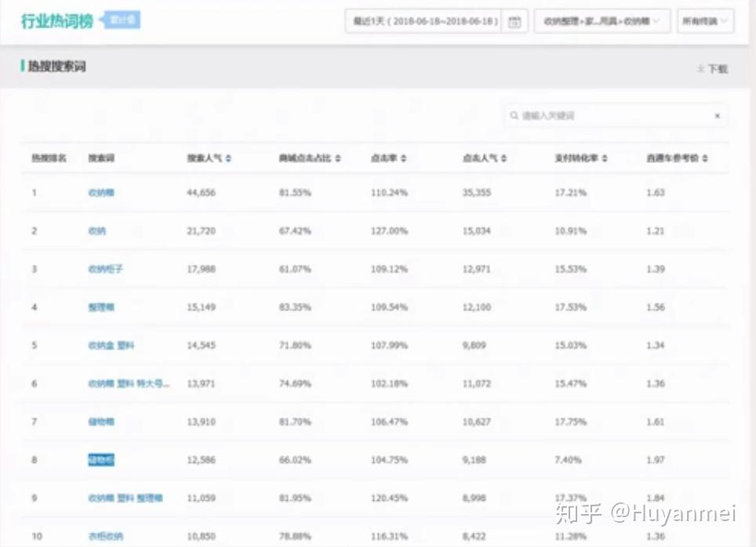Click the 1.56 reference price cell
The height and width of the screenshot is (547, 756).
(x=656, y=307)
